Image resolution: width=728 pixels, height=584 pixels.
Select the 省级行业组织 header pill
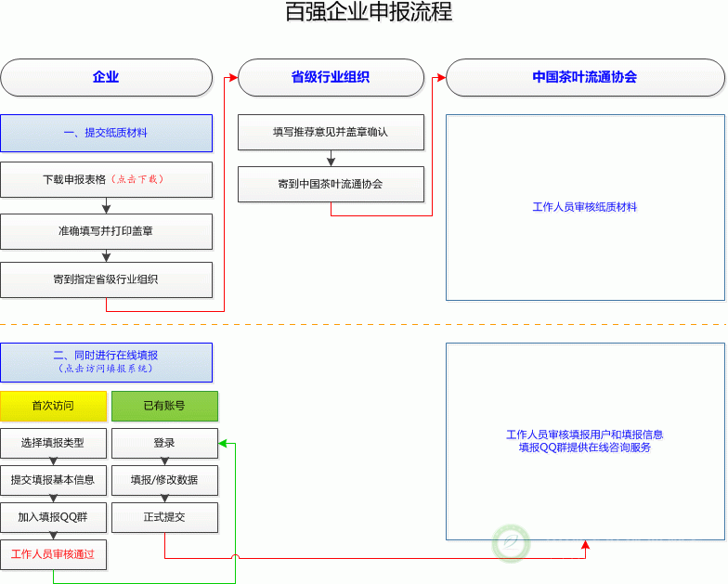coord(331,78)
